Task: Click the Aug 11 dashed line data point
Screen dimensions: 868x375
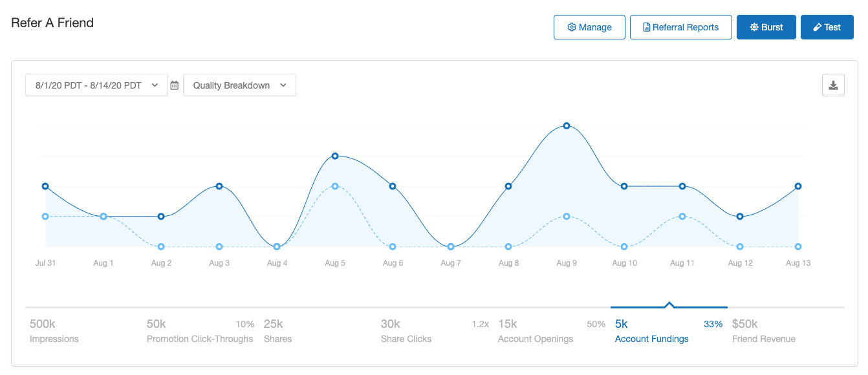Action: pos(682,217)
